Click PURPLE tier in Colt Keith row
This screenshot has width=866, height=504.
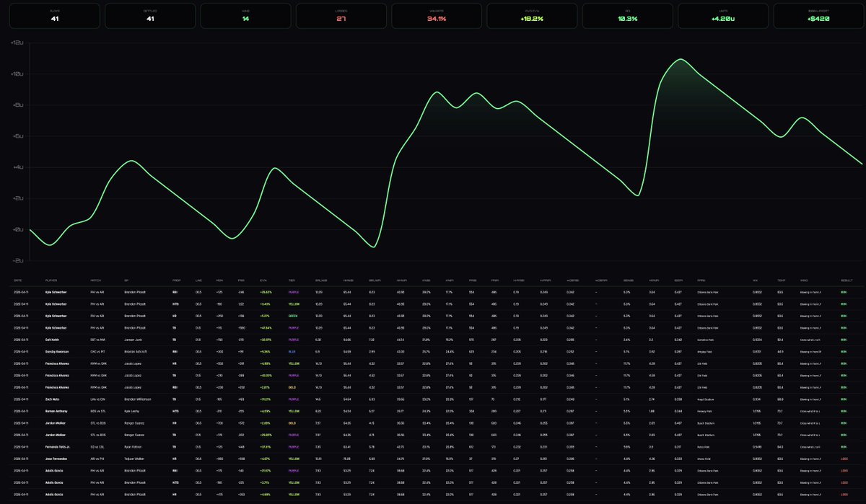[292, 339]
